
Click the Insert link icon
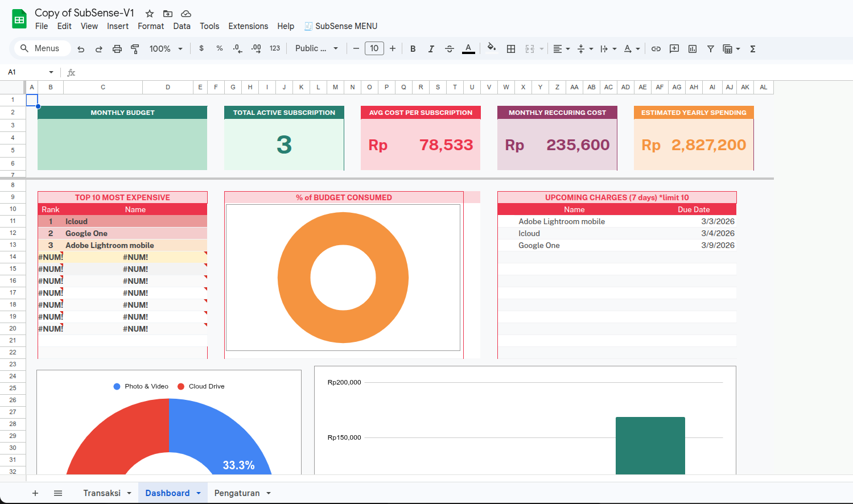pyautogui.click(x=656, y=49)
